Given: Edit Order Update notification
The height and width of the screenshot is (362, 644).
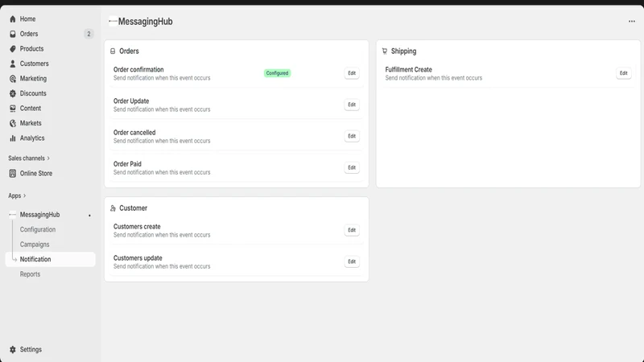Looking at the screenshot, I should point(352,105).
